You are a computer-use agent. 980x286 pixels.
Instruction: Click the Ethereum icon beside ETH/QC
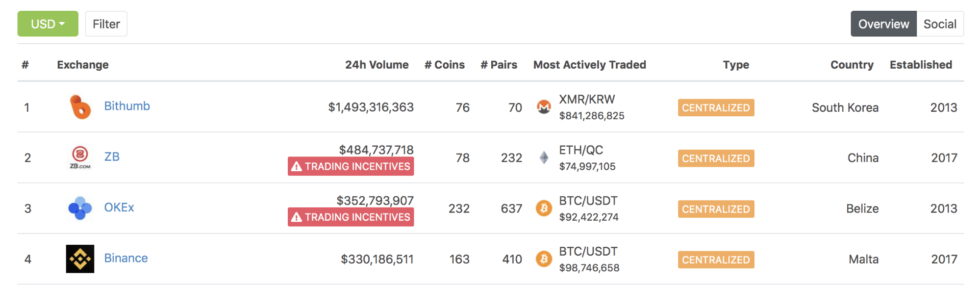544,157
